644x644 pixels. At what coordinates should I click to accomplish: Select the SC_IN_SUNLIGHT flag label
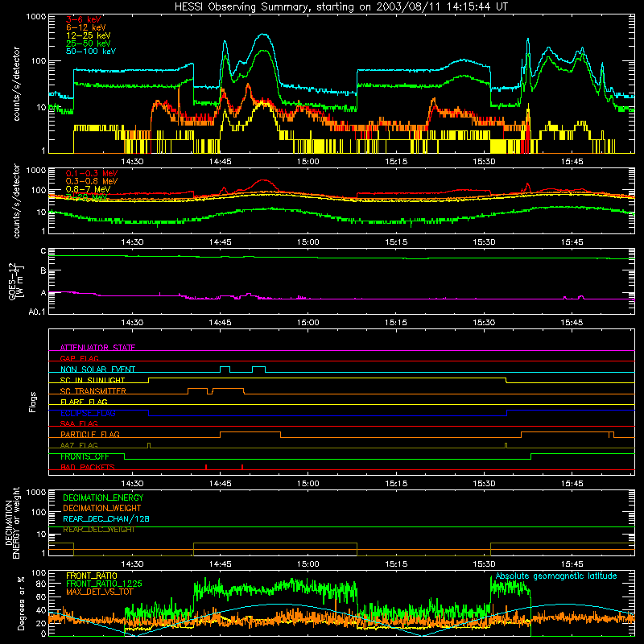point(93,380)
